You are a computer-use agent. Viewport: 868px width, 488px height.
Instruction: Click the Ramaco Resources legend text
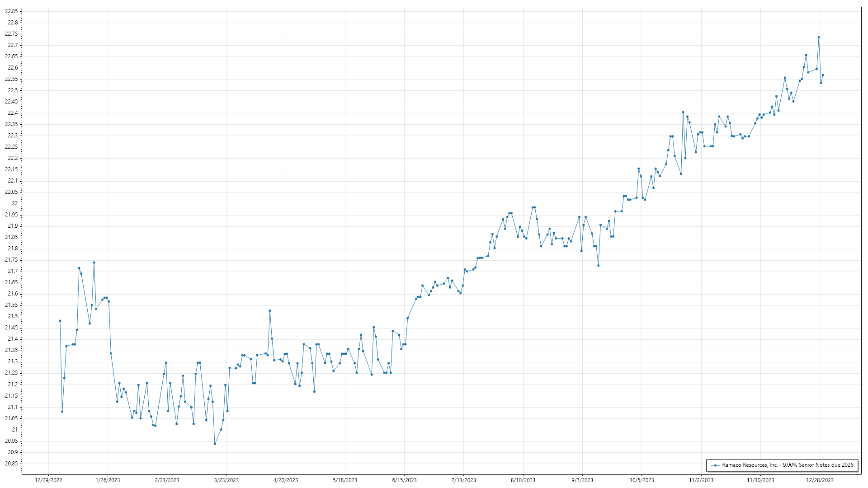point(788,465)
